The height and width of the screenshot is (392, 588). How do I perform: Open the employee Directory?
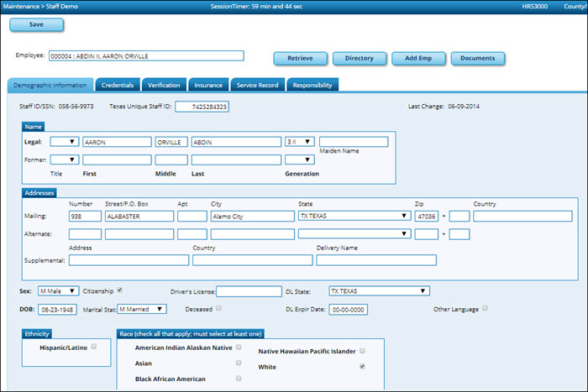pyautogui.click(x=359, y=59)
